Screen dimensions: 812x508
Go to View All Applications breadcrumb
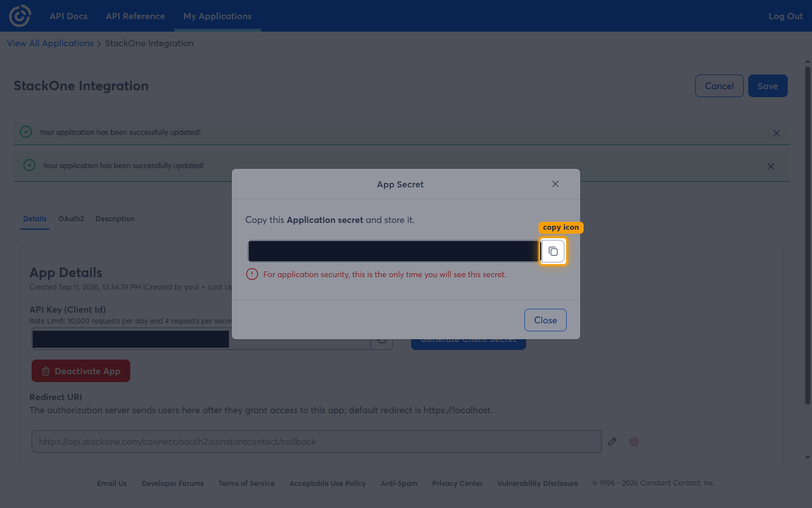click(x=50, y=43)
